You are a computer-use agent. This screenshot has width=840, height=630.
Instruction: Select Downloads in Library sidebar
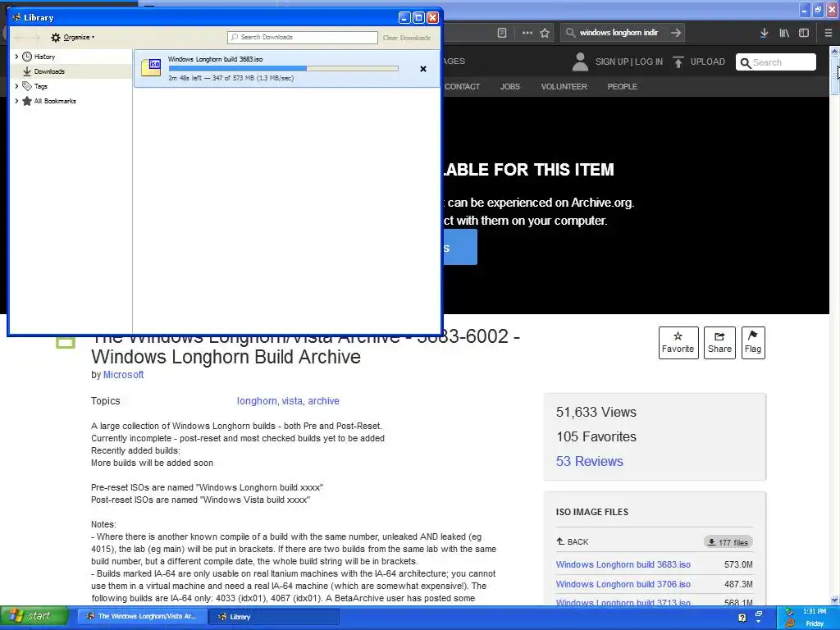point(49,71)
